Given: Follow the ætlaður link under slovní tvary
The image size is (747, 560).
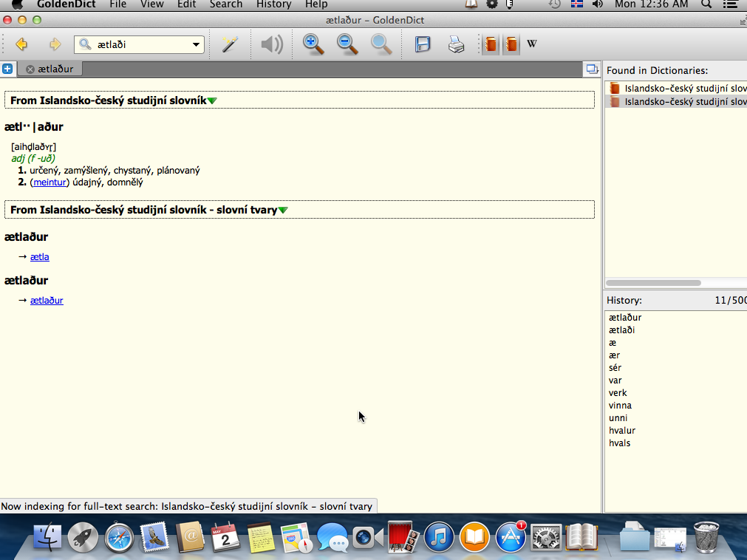Looking at the screenshot, I should click(x=47, y=301).
